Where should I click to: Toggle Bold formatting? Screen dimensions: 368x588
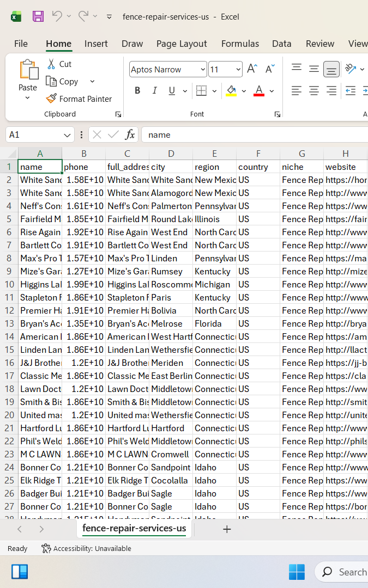(137, 90)
